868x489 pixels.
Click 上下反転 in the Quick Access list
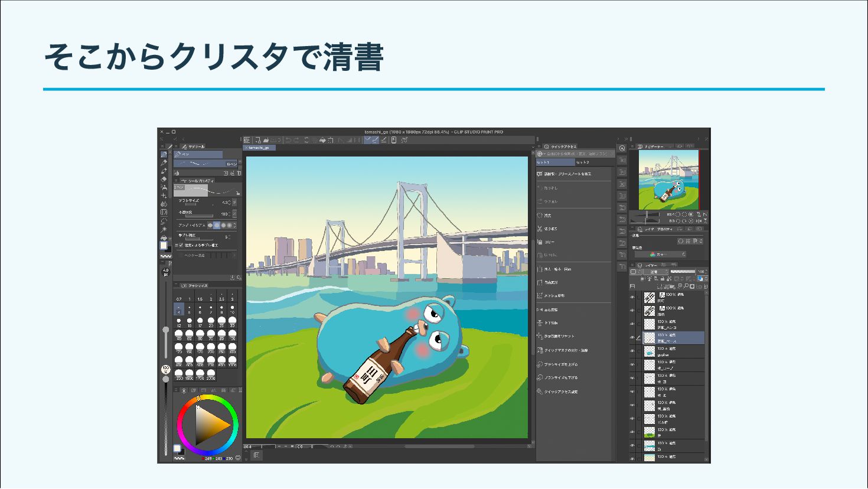click(x=550, y=323)
